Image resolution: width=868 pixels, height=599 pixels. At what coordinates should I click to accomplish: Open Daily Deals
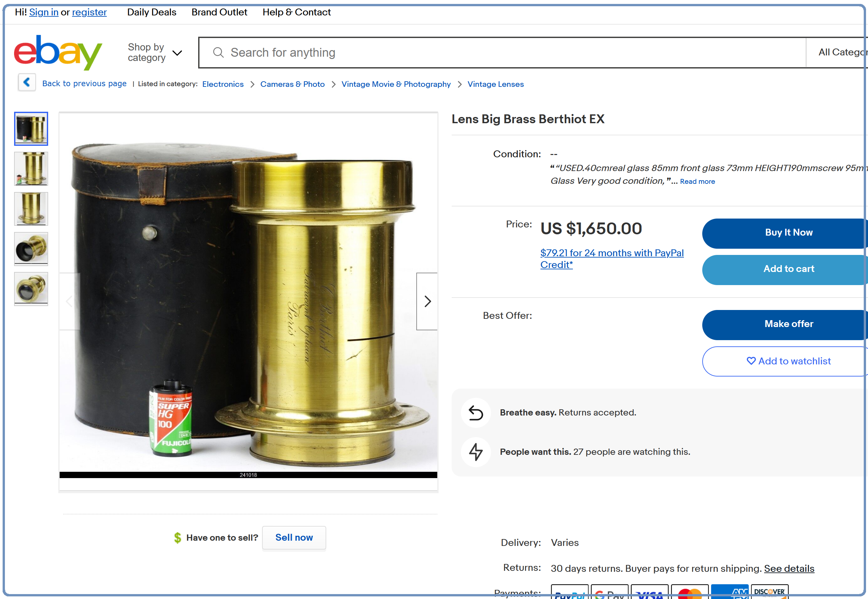coord(152,12)
